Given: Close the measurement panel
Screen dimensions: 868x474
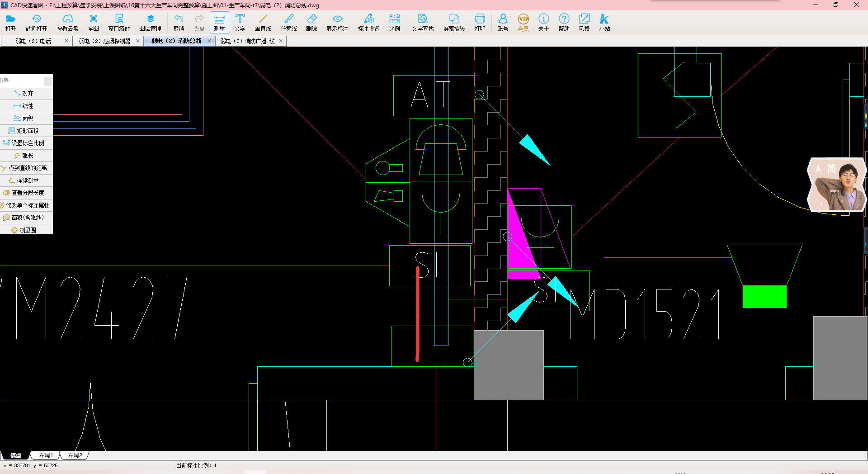Looking at the screenshot, I should click(48, 81).
